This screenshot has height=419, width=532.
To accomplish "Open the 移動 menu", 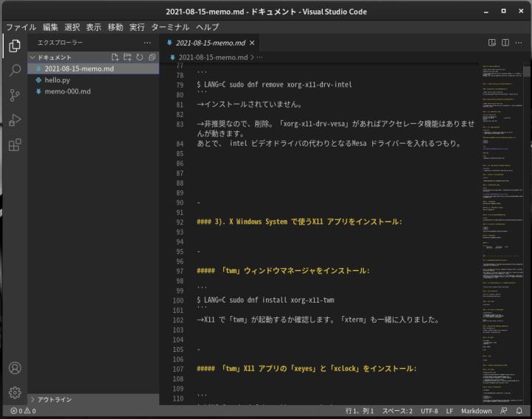I will point(116,27).
